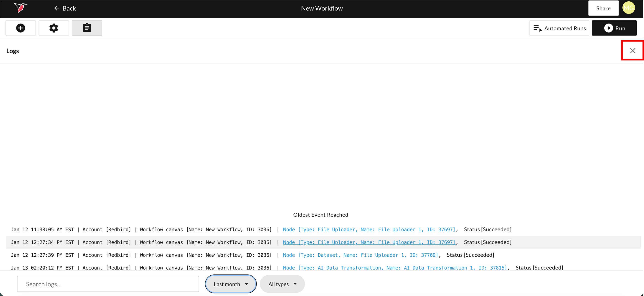Click into the Search logs field

[108, 284]
